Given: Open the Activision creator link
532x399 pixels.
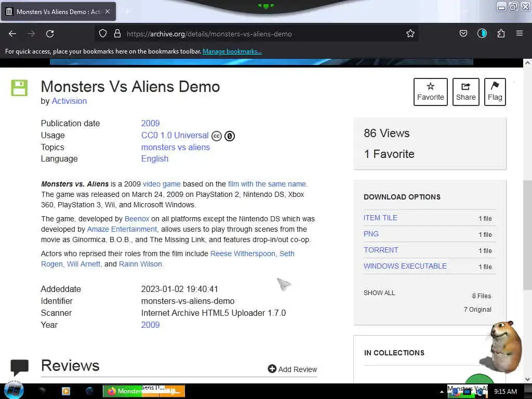Looking at the screenshot, I should [69, 101].
